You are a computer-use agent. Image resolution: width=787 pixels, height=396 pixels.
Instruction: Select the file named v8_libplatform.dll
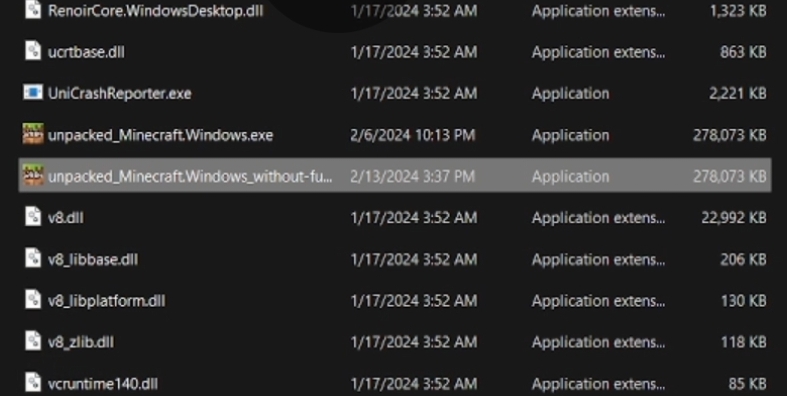pyautogui.click(x=106, y=301)
